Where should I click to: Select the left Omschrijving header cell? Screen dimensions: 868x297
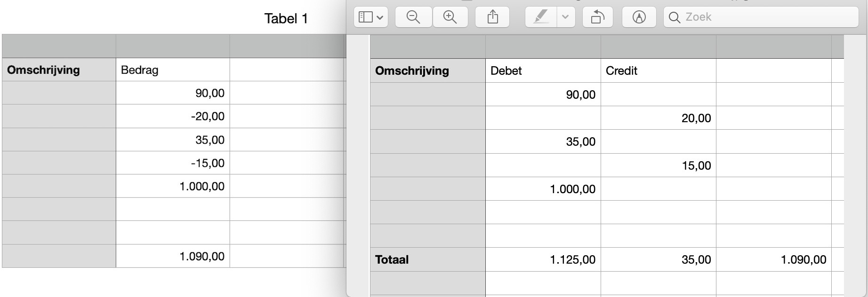(59, 70)
